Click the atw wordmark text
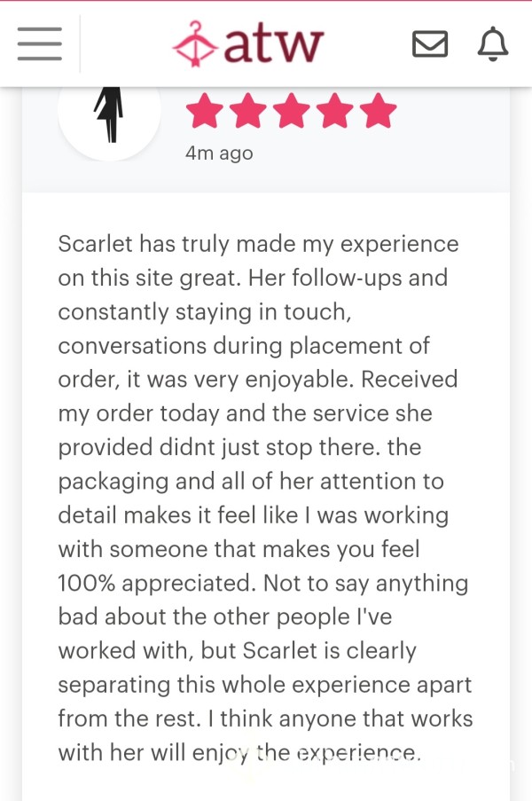This screenshot has width=532, height=801. coord(274,43)
